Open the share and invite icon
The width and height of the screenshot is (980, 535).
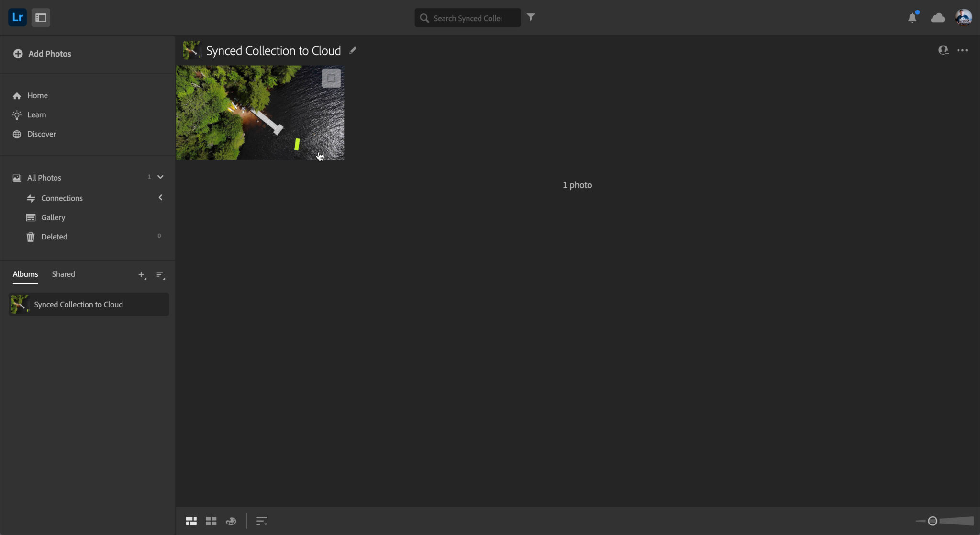point(943,50)
